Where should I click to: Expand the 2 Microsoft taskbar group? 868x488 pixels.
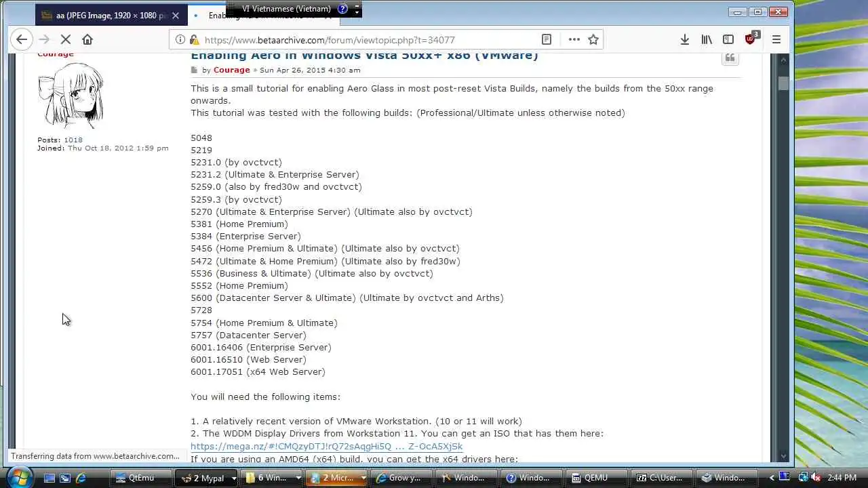363,478
